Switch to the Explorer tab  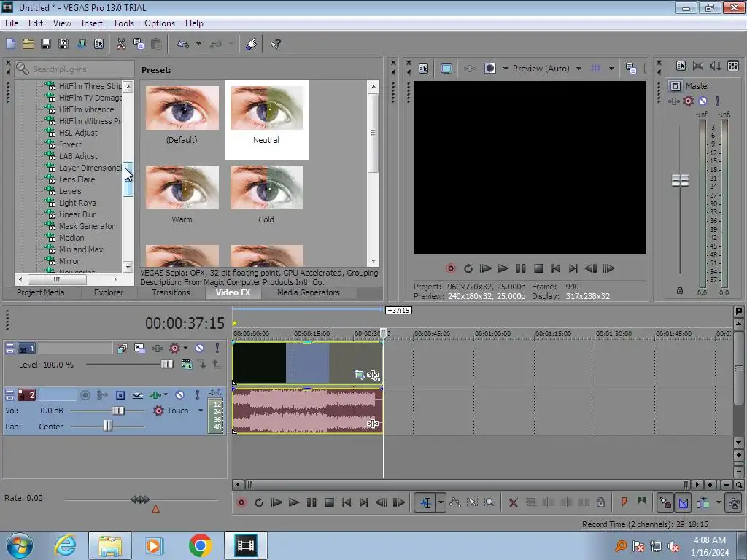coord(109,292)
